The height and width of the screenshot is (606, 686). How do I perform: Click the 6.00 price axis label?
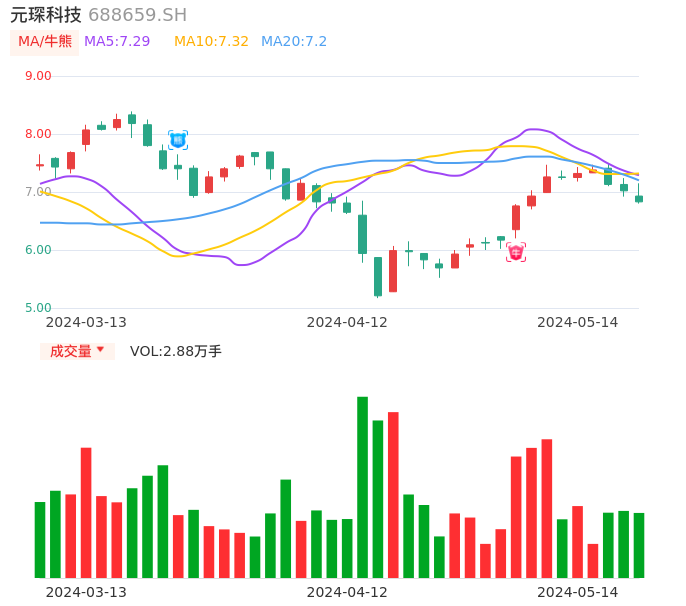(38, 250)
